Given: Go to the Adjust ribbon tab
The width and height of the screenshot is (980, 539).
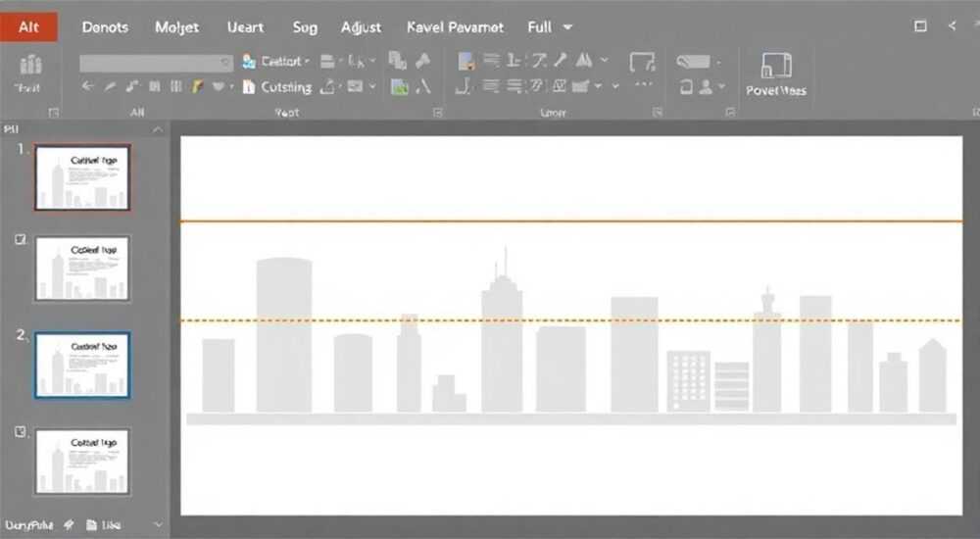Looking at the screenshot, I should (361, 27).
